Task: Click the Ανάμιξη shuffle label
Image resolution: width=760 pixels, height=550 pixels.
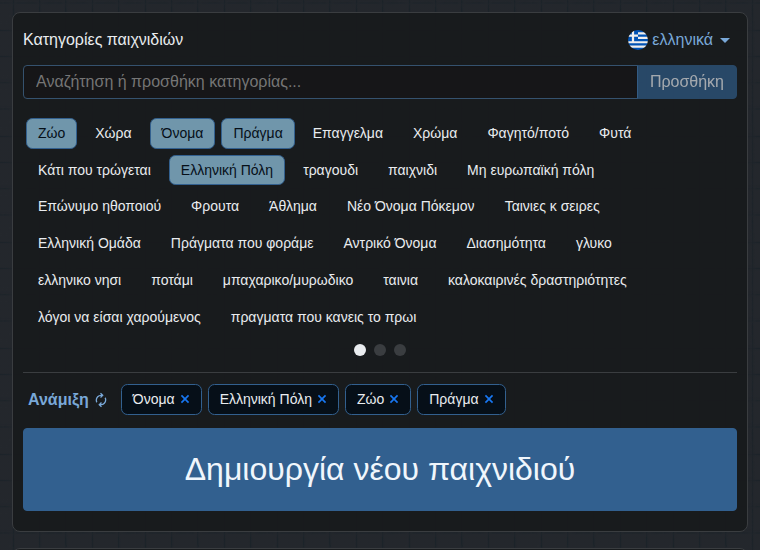Action: [58, 400]
